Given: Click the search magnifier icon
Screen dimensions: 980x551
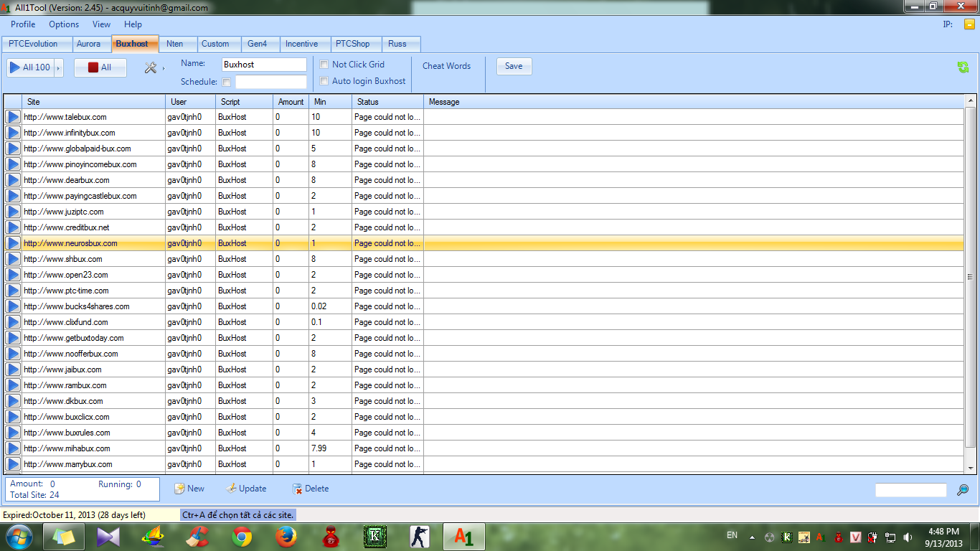Looking at the screenshot, I should (x=963, y=490).
